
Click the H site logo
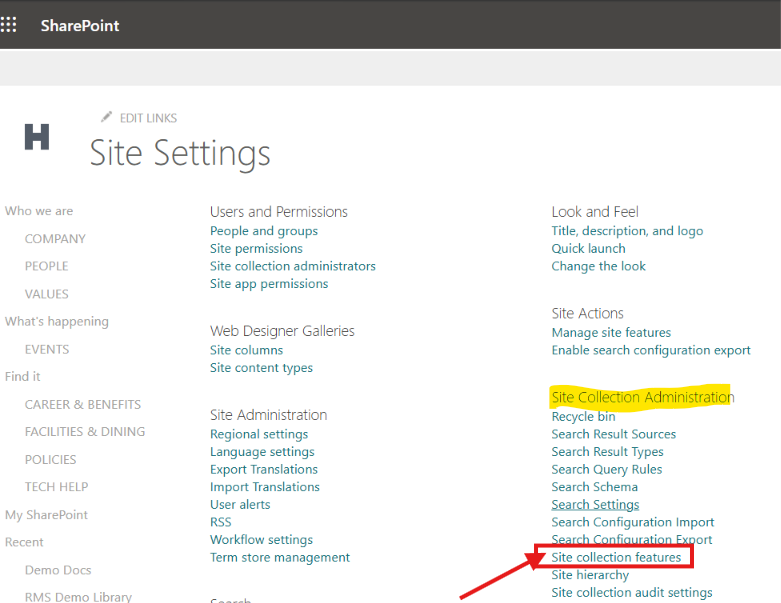coord(37,137)
